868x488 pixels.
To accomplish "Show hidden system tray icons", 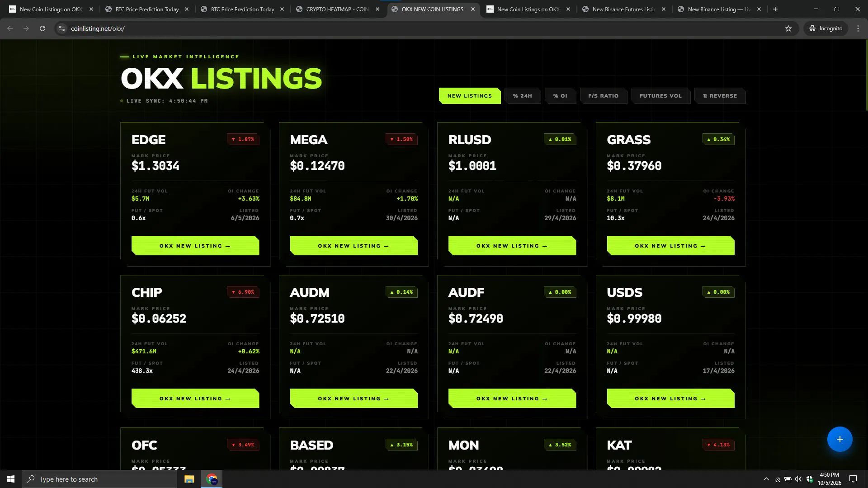I will click(x=766, y=479).
